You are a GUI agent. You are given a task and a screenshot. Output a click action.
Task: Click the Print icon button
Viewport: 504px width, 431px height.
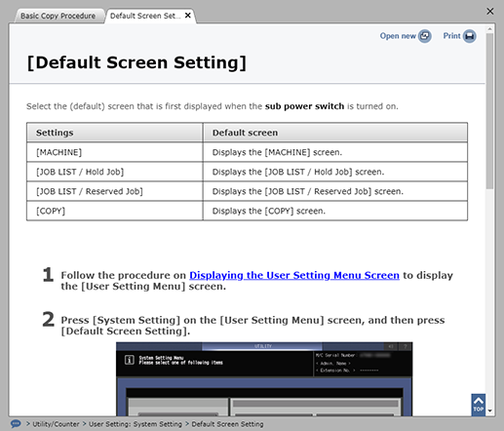click(x=470, y=36)
